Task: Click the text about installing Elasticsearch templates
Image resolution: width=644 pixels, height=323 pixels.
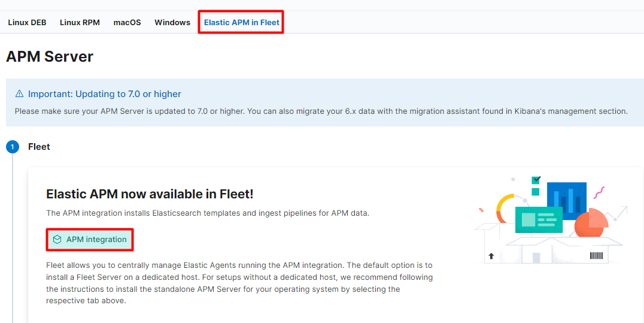Action: point(208,213)
